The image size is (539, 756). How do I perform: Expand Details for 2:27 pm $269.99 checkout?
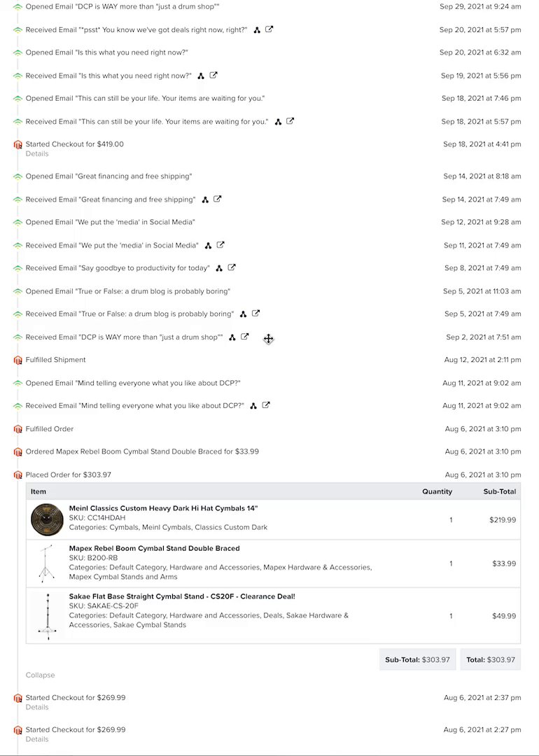click(37, 739)
